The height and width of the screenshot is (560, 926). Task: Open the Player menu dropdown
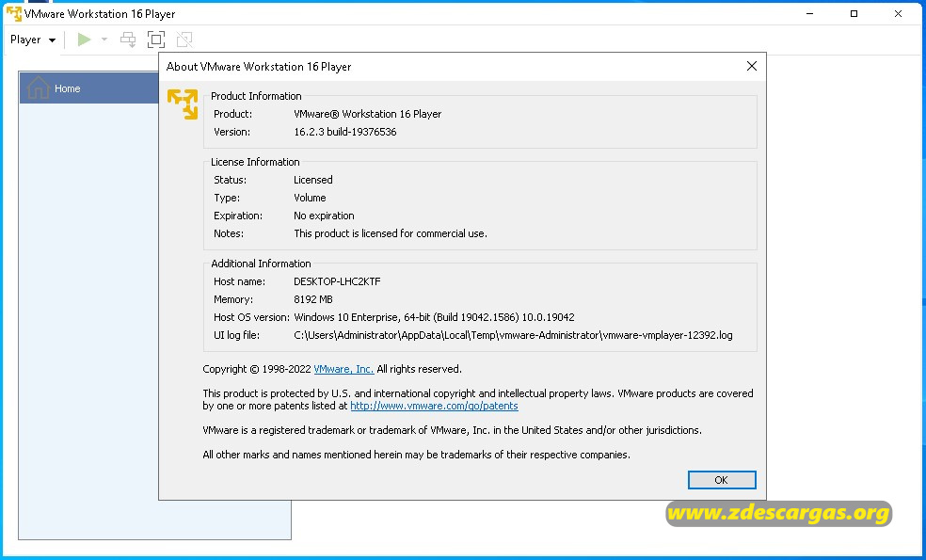click(x=33, y=40)
